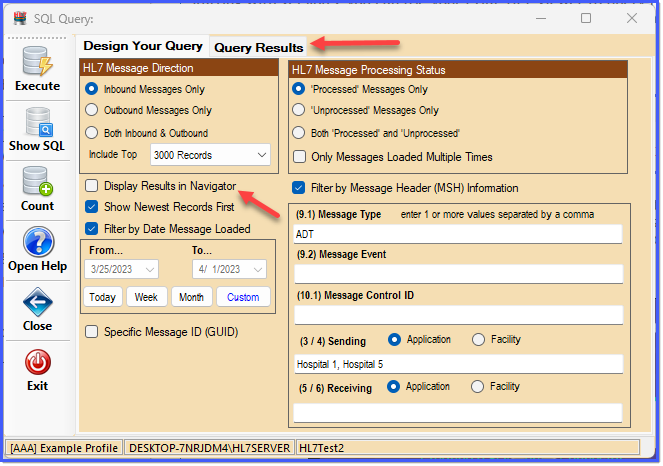The height and width of the screenshot is (466, 663).
Task: Select 'Unprocessed' Messages Only
Action: click(299, 110)
